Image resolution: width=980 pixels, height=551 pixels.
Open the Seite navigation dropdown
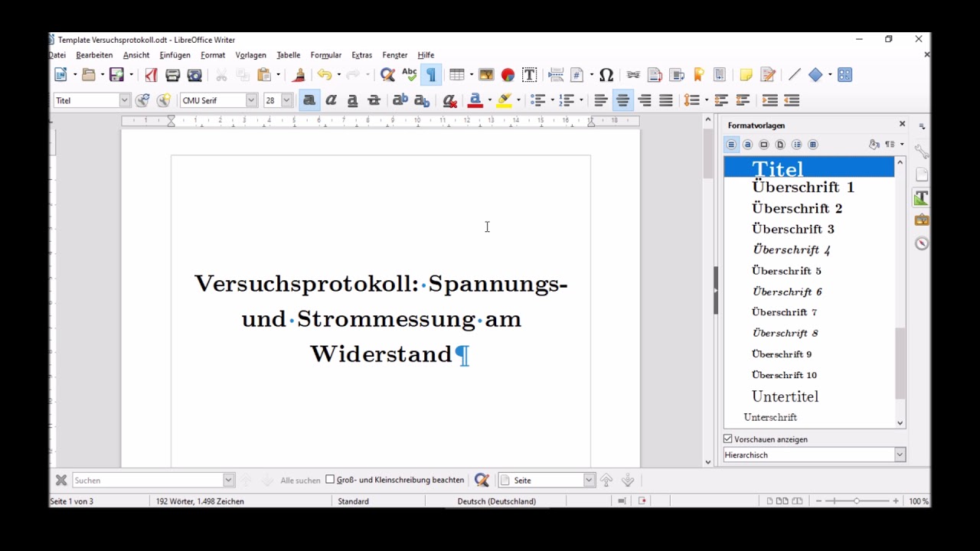589,480
